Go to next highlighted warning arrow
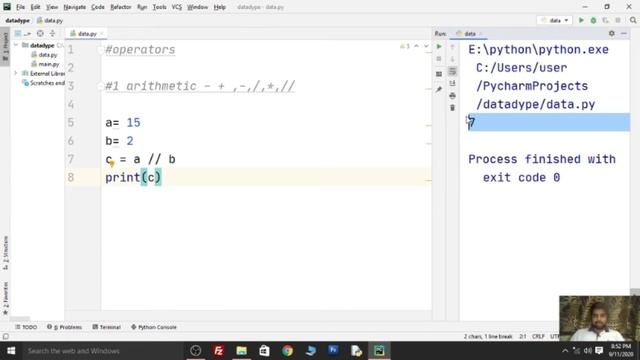640x360 pixels. tap(426, 46)
